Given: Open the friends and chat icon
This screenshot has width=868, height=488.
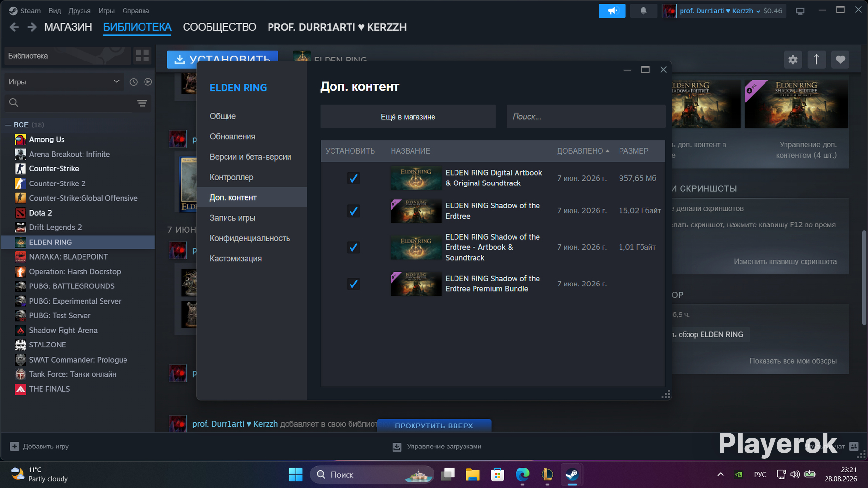Looking at the screenshot, I should coord(854,446).
